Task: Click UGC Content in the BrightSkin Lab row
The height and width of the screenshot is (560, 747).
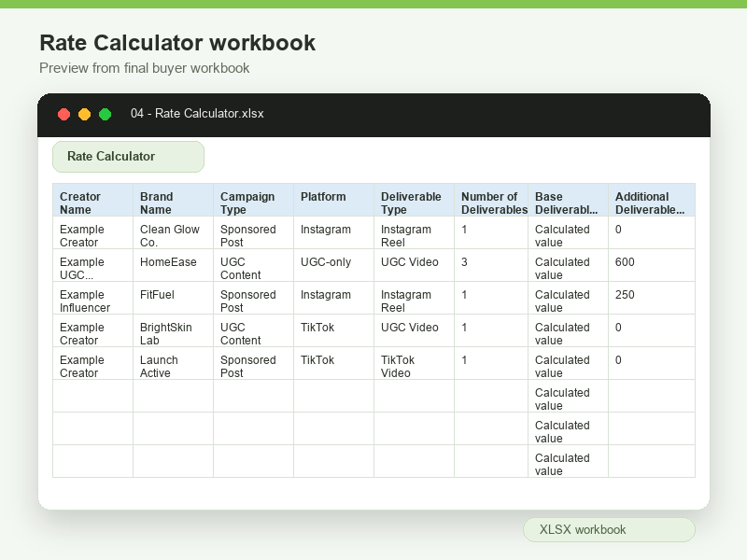Action: 253,330
